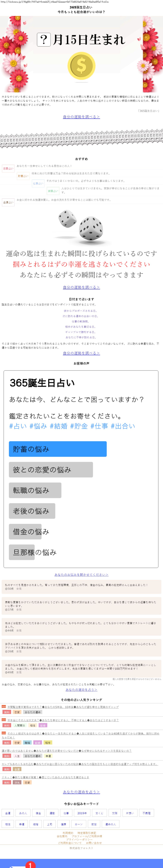The height and width of the screenshot is (868, 163).
Task: Select the 転職の悩み option
Action: pos(35,490)
